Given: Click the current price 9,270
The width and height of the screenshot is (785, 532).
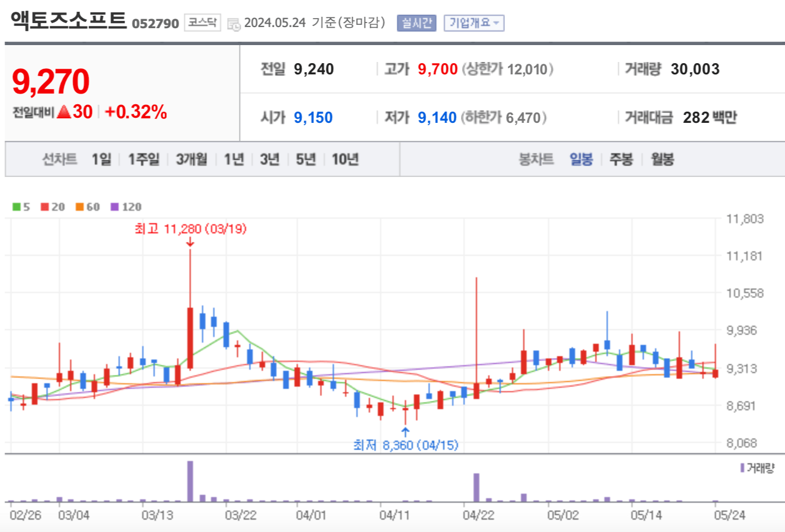Looking at the screenshot, I should tap(51, 82).
